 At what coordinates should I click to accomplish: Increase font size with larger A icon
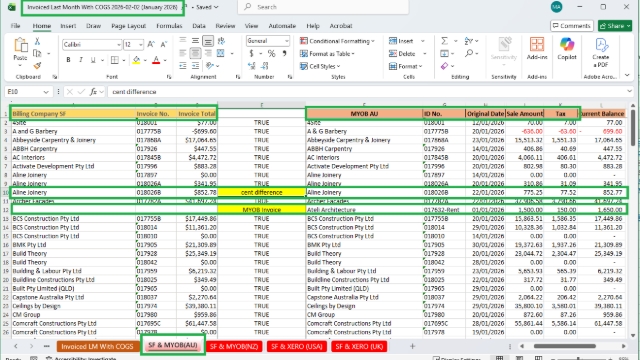(151, 44)
